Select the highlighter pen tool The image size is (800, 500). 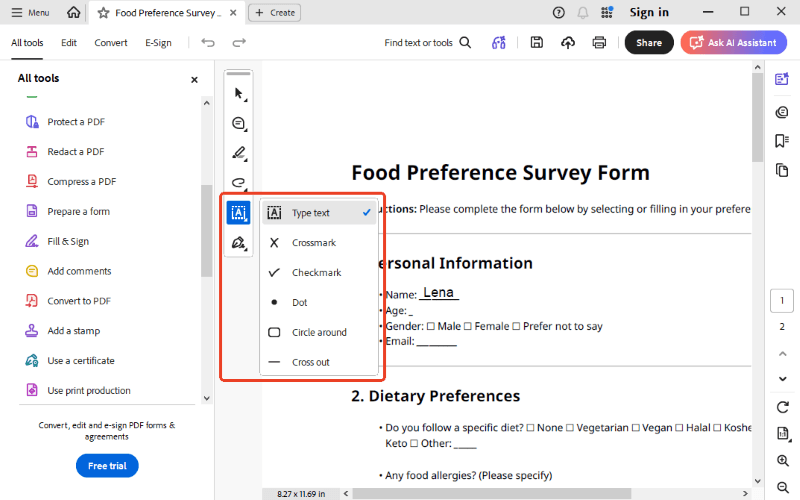click(x=239, y=153)
